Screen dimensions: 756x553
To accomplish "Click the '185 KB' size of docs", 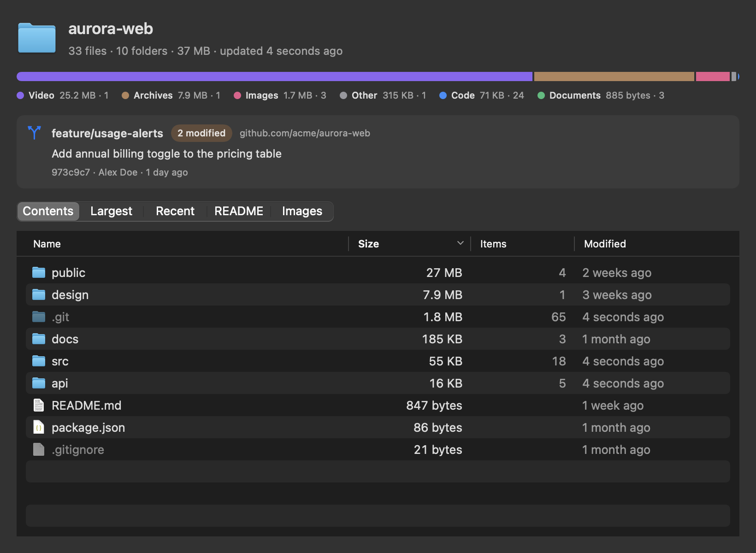I will pos(442,339).
